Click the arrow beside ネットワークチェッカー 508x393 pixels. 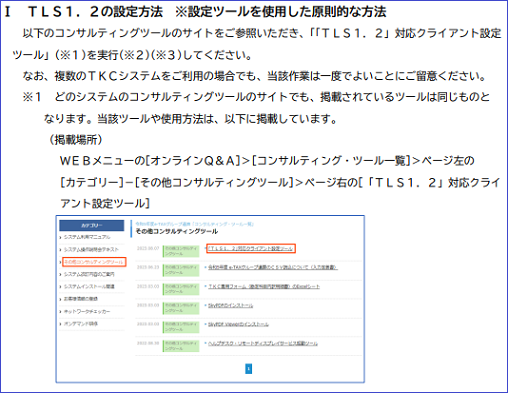pyautogui.click(x=61, y=312)
